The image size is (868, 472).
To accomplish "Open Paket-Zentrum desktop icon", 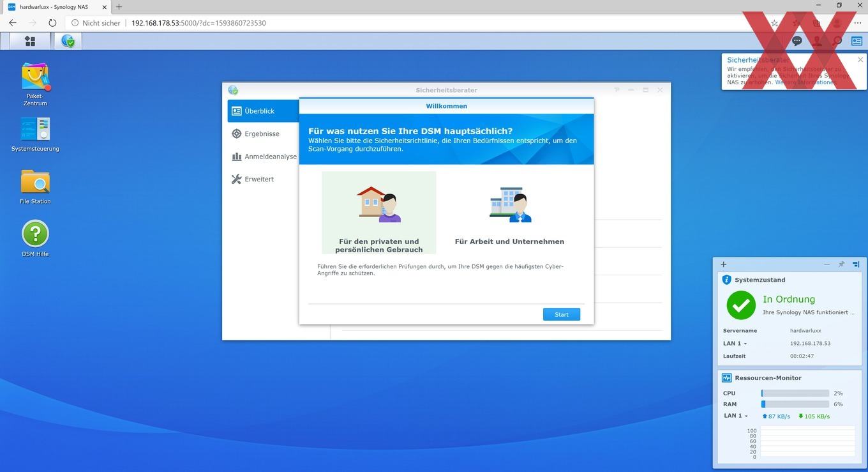I will point(36,84).
